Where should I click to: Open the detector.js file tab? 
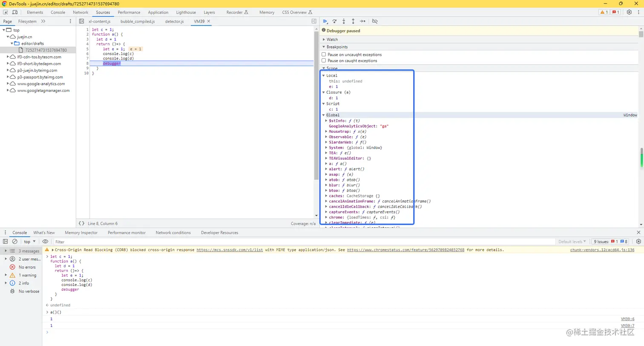(x=174, y=21)
